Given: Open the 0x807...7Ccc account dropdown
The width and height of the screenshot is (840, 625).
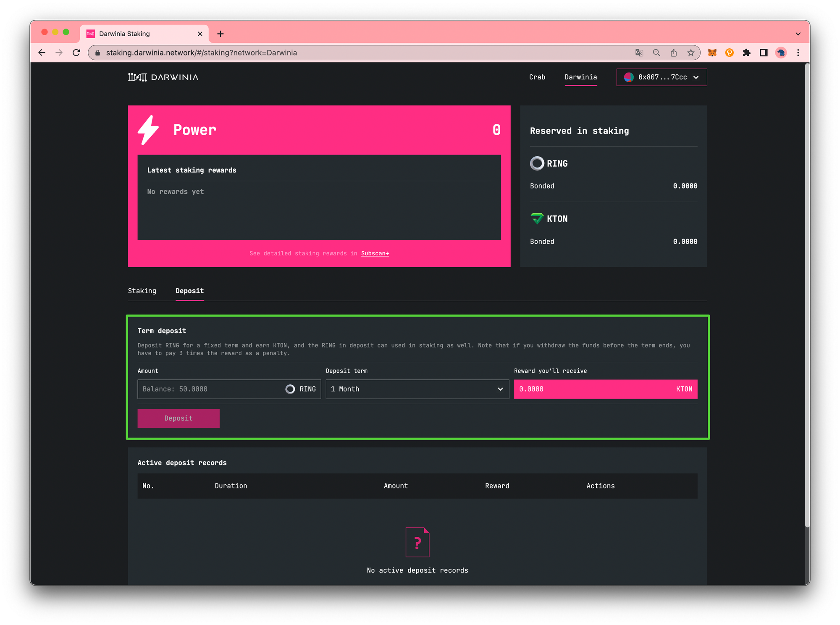Looking at the screenshot, I should (x=661, y=77).
